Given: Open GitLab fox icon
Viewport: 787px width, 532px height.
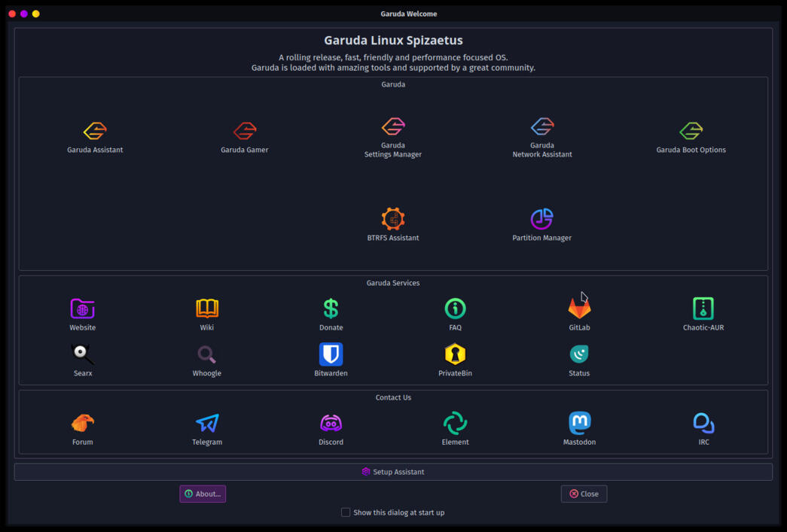Looking at the screenshot, I should (579, 309).
